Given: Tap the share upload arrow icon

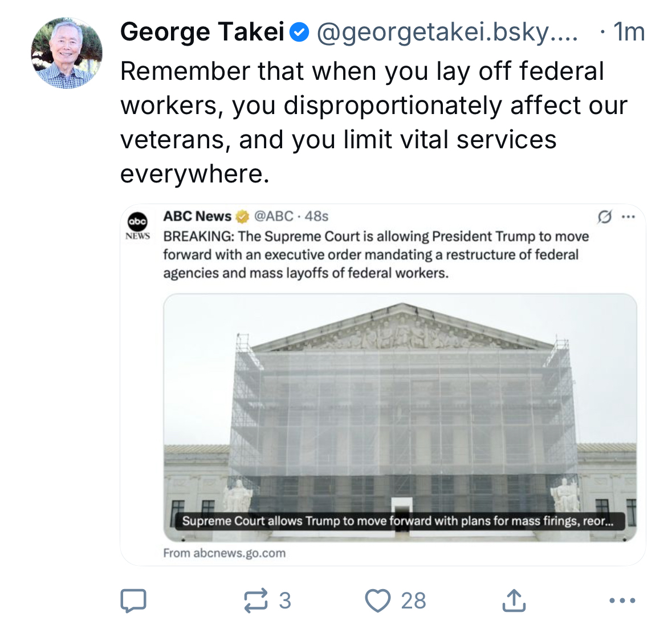Looking at the screenshot, I should coord(514,600).
